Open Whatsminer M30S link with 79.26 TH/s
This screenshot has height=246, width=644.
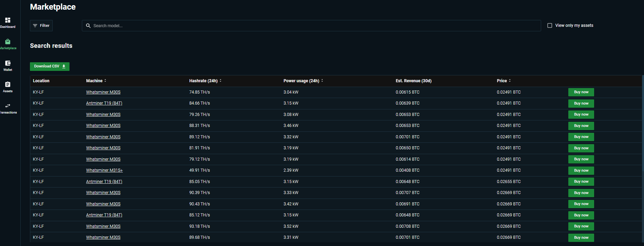tap(103, 115)
